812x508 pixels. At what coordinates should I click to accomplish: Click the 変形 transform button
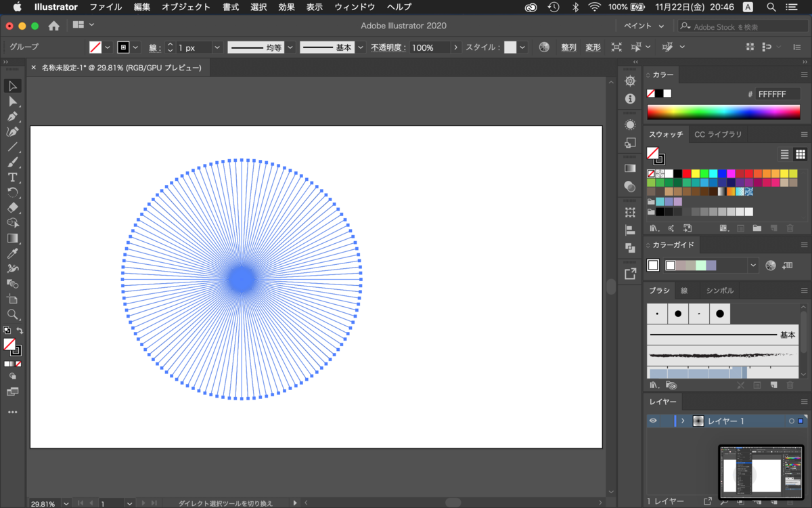click(593, 47)
